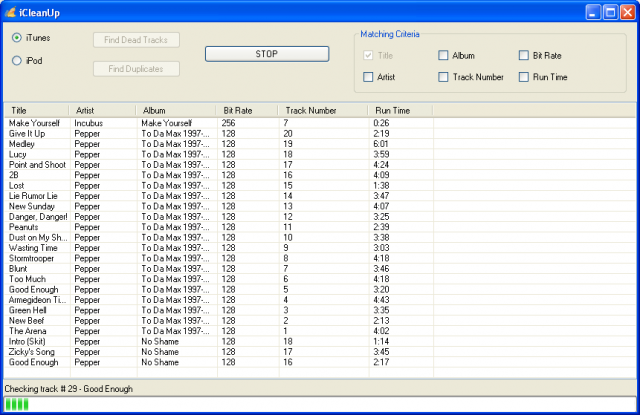Click the iCleanUp title bar app icon

pyautogui.click(x=10, y=12)
